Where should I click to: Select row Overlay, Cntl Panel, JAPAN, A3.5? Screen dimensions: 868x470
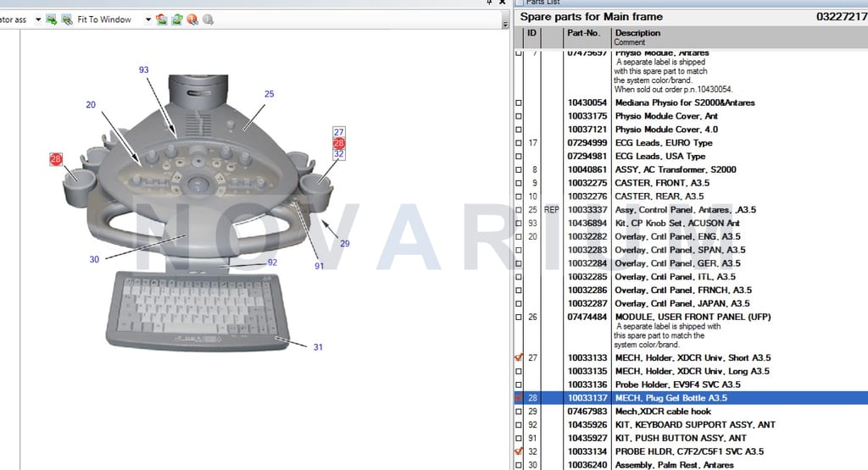coord(691,303)
